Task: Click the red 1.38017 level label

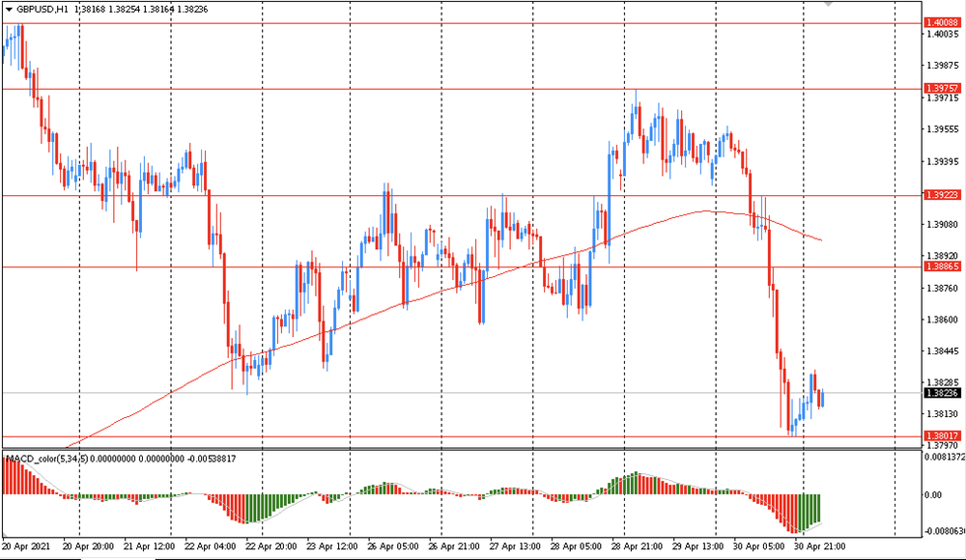Action: pyautogui.click(x=943, y=435)
